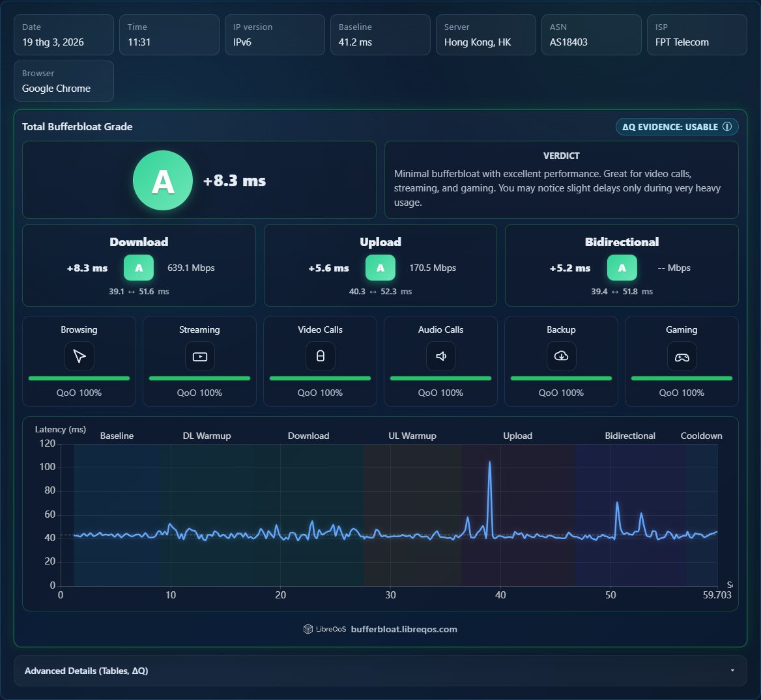Click the Audio Calls speaker icon

440,356
